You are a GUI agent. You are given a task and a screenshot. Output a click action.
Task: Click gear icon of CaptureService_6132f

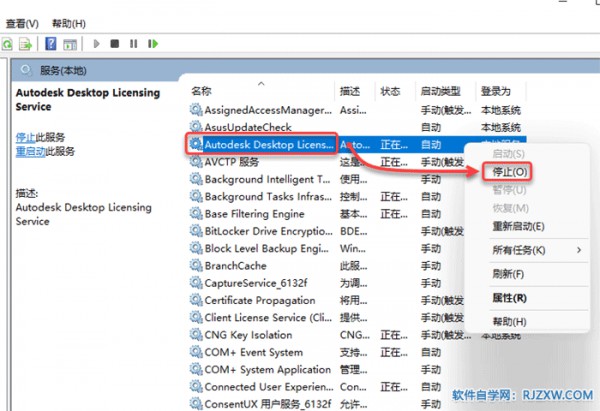(x=196, y=283)
